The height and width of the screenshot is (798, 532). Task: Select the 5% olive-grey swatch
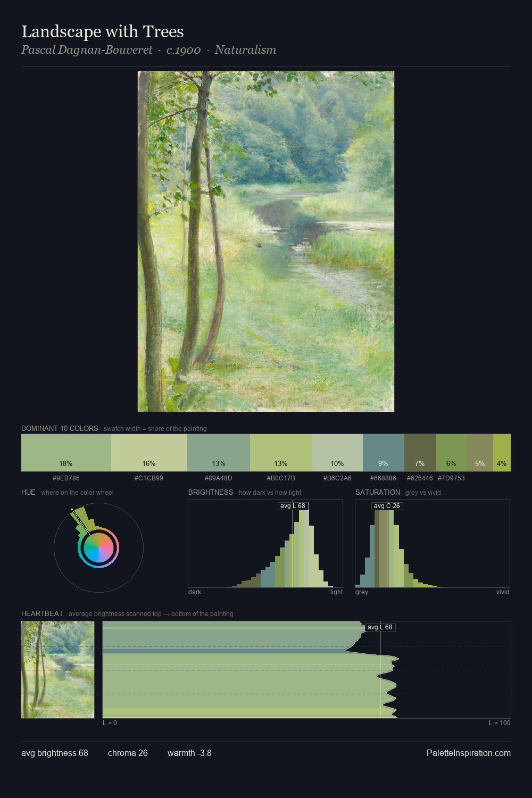[480, 453]
